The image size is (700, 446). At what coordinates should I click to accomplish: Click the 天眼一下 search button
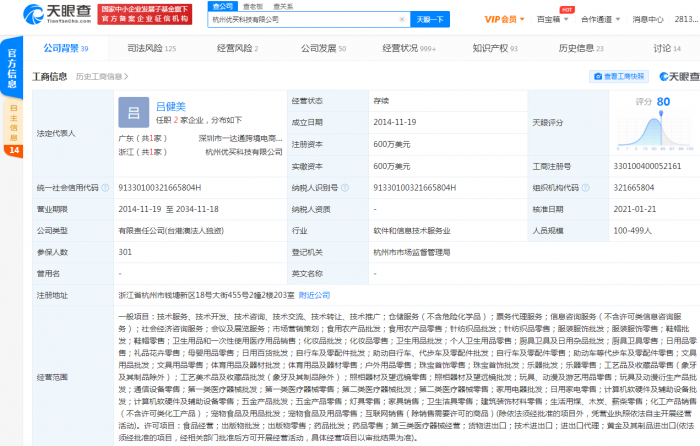[431, 18]
